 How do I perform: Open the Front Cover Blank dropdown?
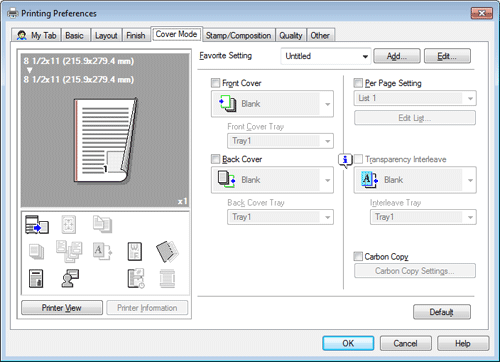tap(272, 104)
